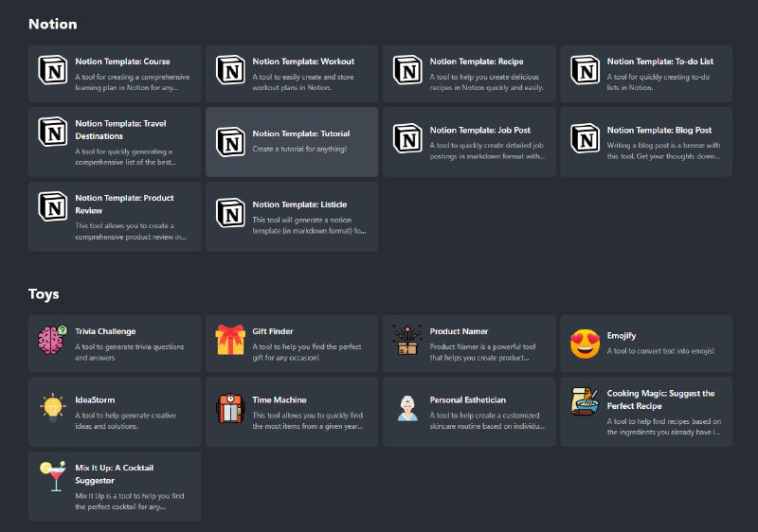758x532 pixels.
Task: Open the Notion Template: Blog Post title
Action: point(659,131)
